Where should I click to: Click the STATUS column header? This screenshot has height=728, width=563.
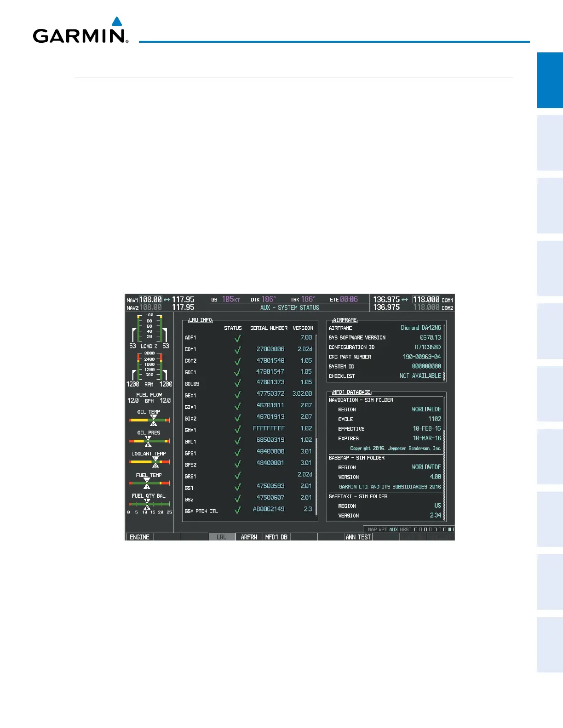coord(233,328)
